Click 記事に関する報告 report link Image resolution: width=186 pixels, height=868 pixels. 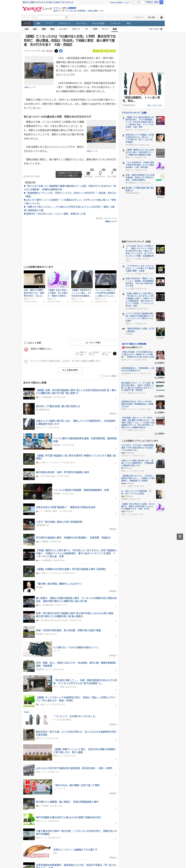tap(32, 176)
